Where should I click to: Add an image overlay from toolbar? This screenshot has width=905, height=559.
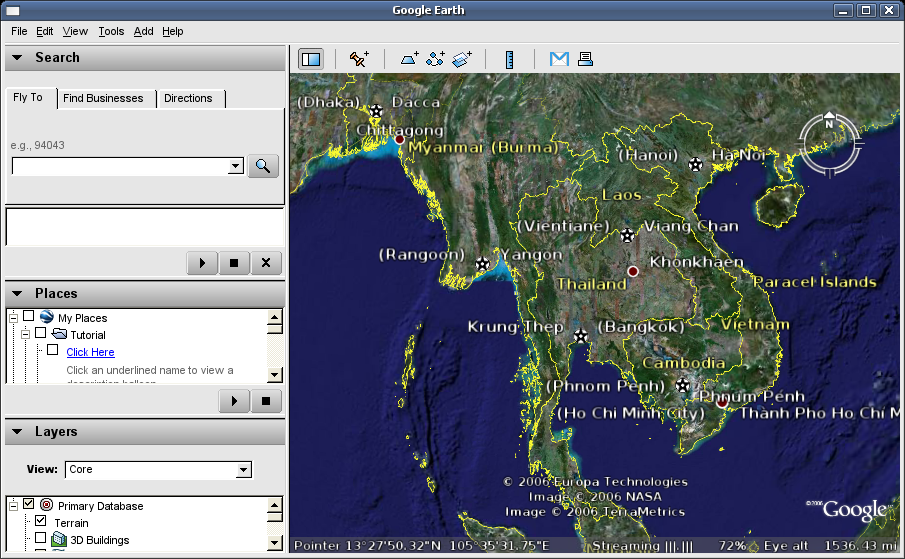tap(461, 59)
